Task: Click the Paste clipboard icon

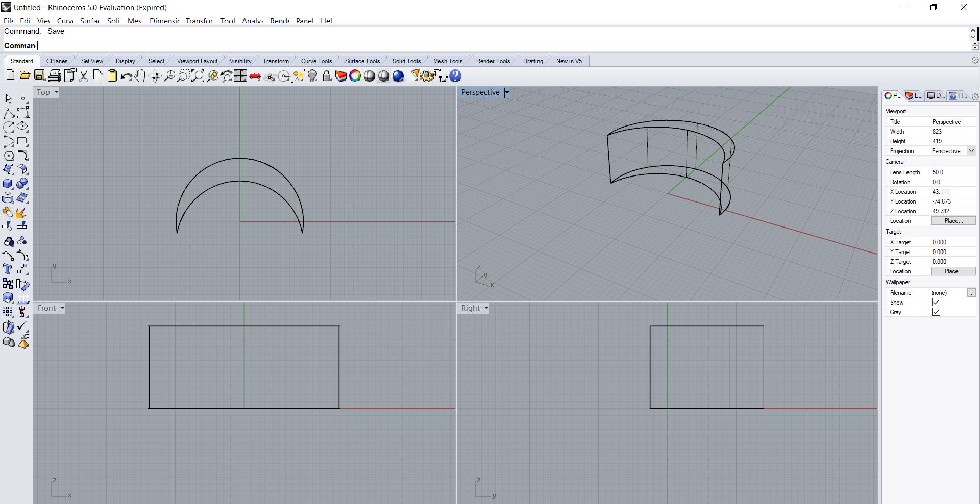Action: click(x=112, y=75)
